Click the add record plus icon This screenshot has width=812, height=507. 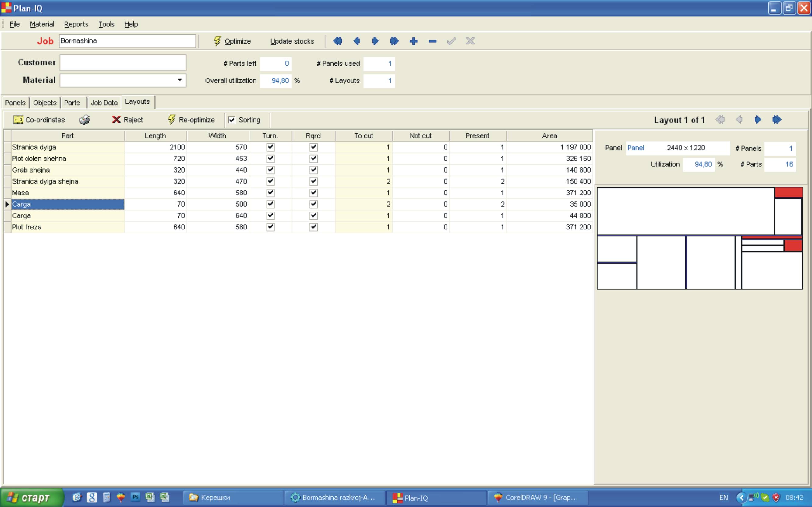[x=413, y=41]
